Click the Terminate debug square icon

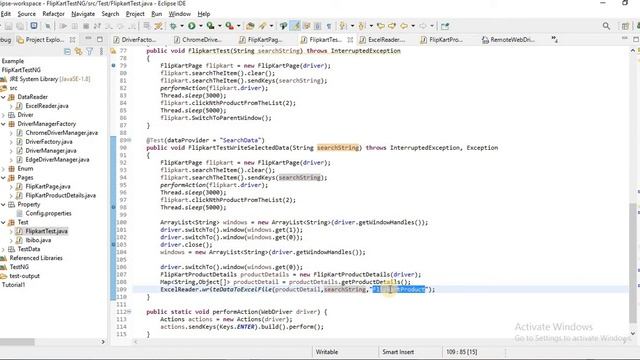pos(86,26)
